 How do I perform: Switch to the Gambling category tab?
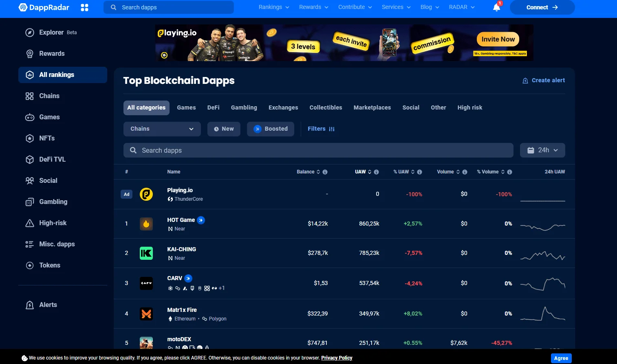pos(244,108)
